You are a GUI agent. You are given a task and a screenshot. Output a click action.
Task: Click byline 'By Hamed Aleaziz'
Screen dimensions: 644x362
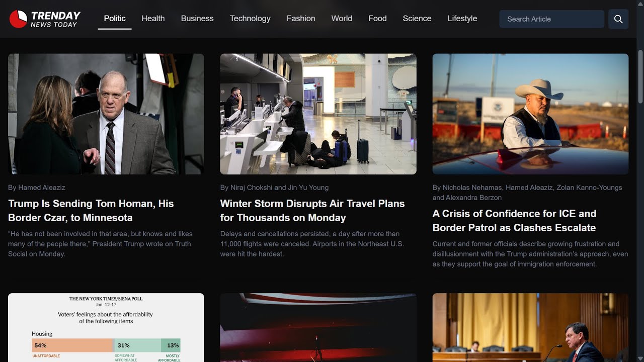(x=37, y=188)
